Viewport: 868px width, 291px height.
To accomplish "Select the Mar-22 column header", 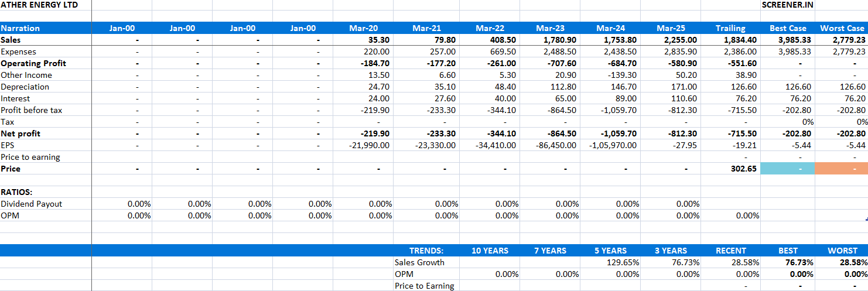I will [490, 28].
